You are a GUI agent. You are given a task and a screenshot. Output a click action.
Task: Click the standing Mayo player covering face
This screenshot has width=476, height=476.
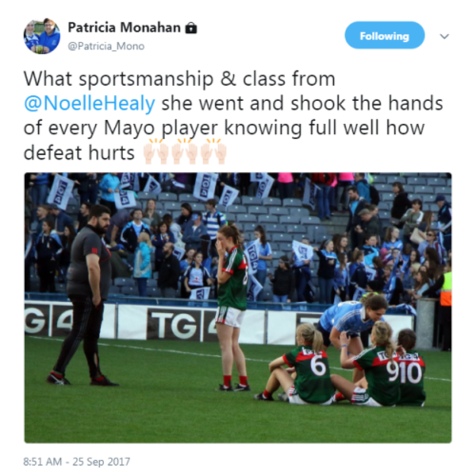click(233, 308)
